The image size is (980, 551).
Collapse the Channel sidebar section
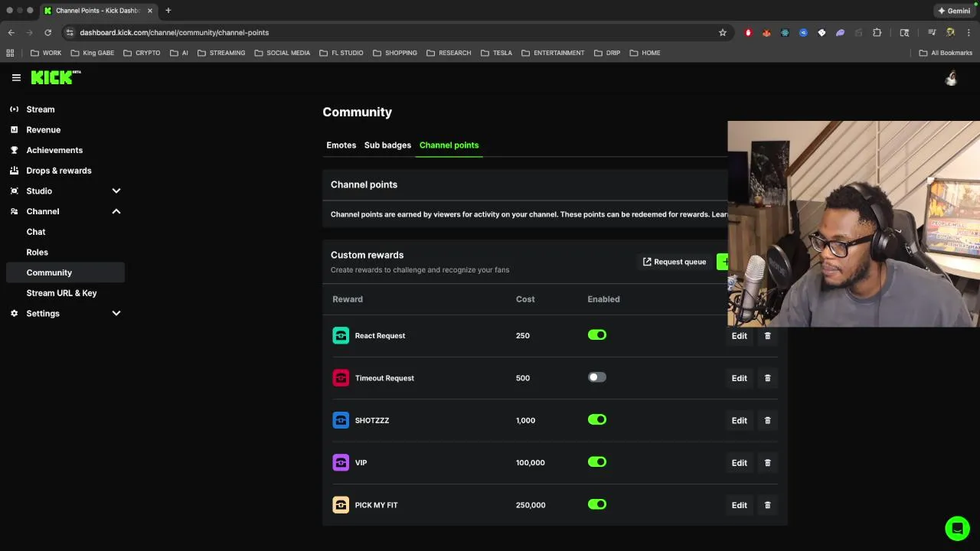click(x=116, y=211)
